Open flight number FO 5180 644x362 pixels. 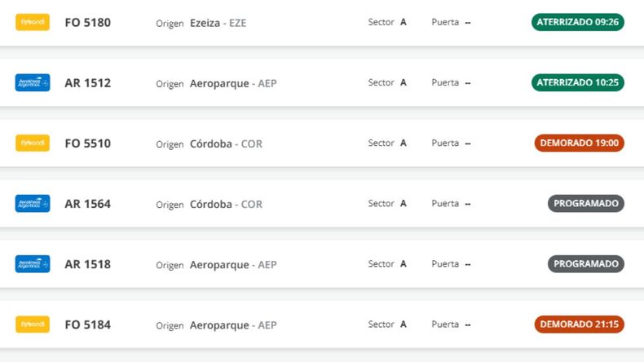point(87,23)
